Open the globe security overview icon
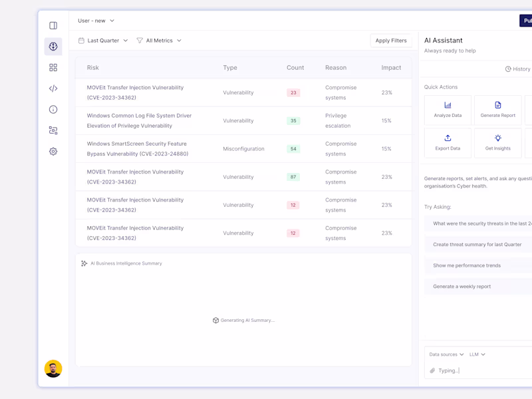The width and height of the screenshot is (532, 399). point(53,47)
